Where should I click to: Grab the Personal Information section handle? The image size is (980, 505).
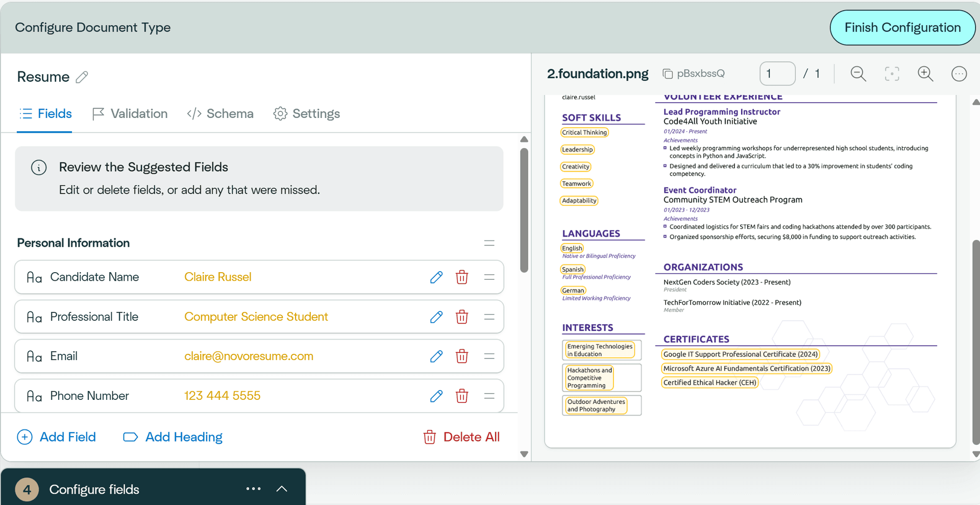coord(489,243)
